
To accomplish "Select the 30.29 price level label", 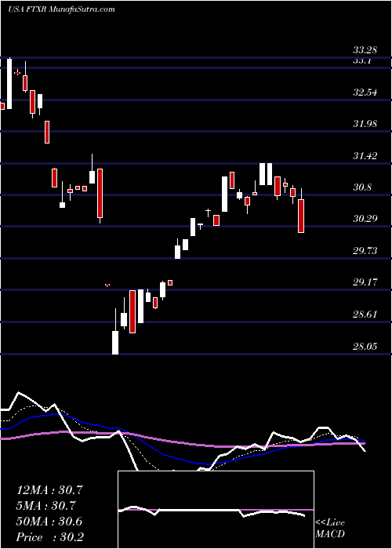I will coord(365,219).
